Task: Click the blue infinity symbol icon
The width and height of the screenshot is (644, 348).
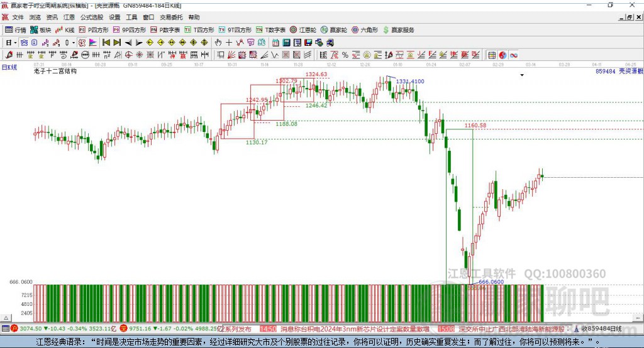Action: click(x=514, y=55)
